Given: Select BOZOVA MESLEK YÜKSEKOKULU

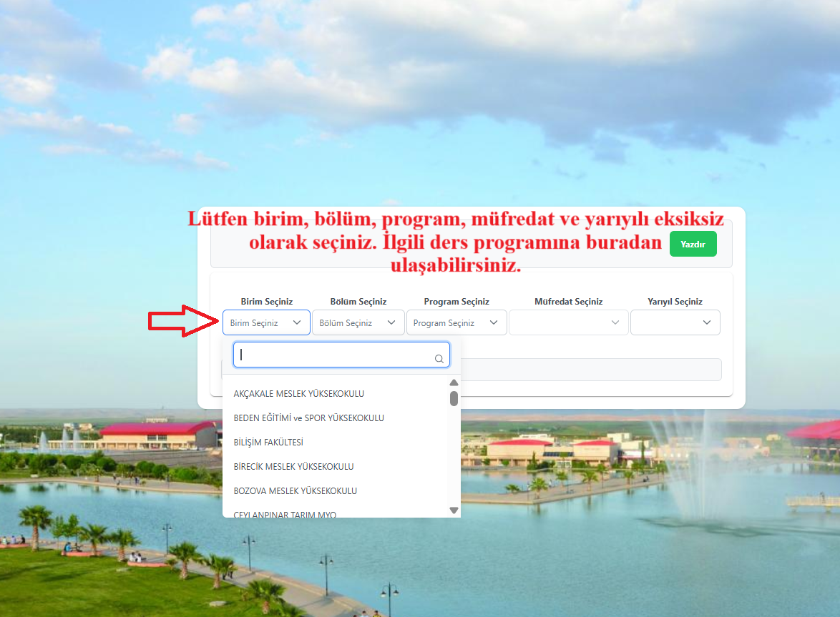Looking at the screenshot, I should point(295,490).
